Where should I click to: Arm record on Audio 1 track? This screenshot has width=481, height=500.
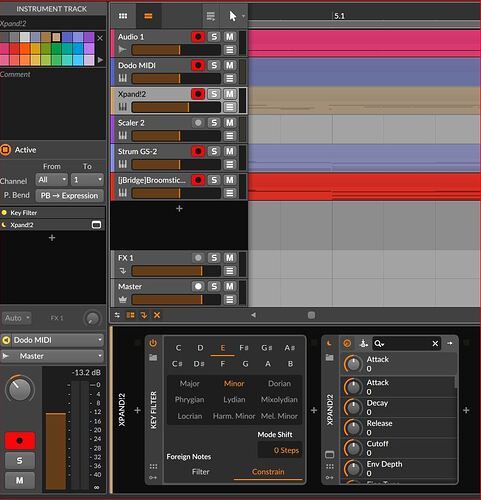(x=198, y=37)
